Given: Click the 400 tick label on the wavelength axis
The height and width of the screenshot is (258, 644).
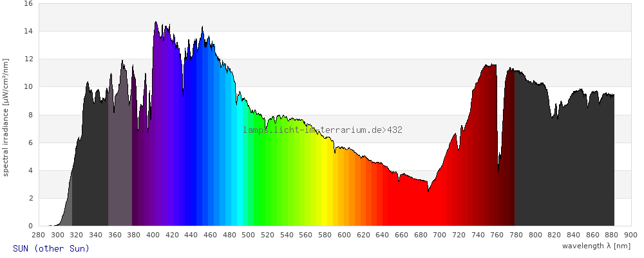Looking at the screenshot, I should (153, 235).
